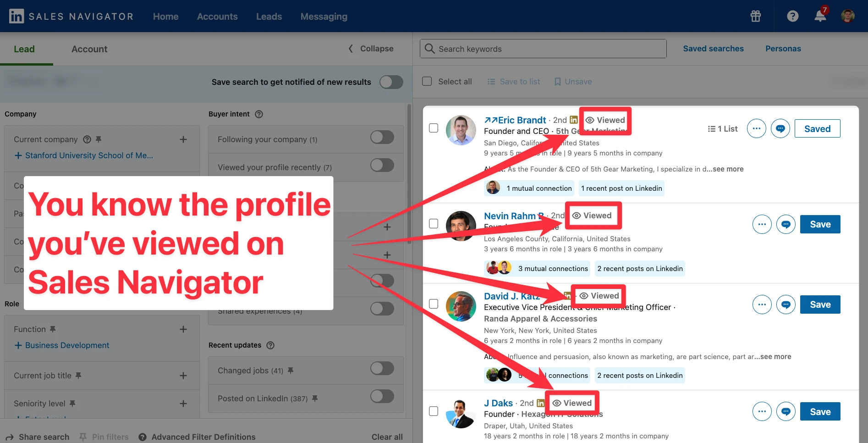Click the Saved button for Eric Brandt
This screenshot has width=868, height=443.
(x=818, y=128)
